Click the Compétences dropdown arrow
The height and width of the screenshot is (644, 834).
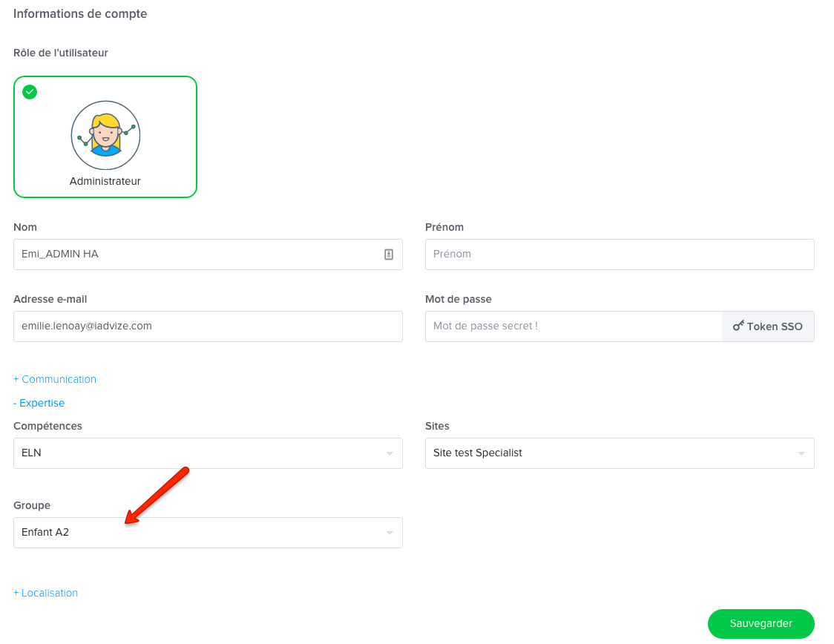click(390, 453)
